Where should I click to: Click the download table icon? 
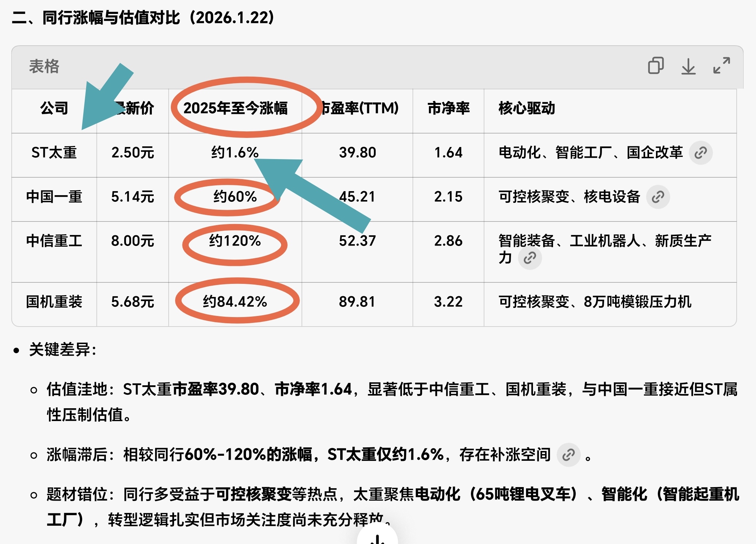[x=688, y=66]
